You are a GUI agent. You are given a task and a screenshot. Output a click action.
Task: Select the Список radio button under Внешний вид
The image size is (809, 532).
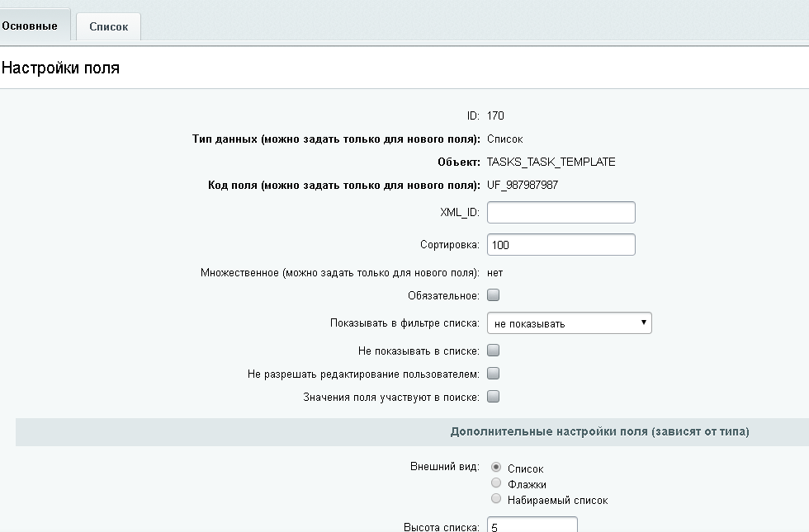[496, 467]
